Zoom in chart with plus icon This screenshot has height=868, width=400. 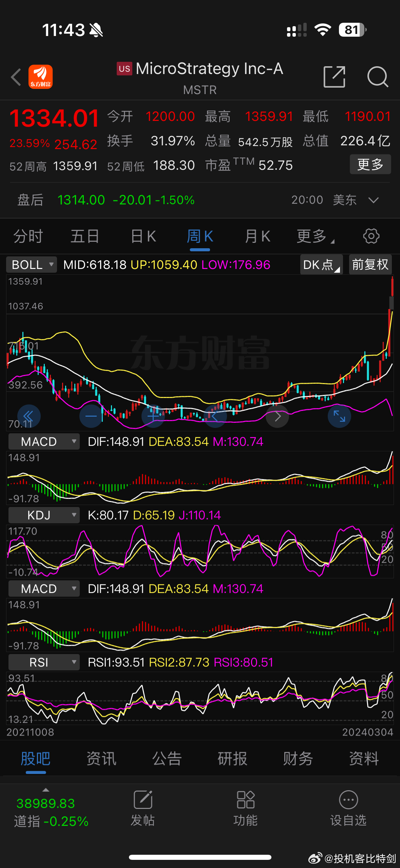153,416
